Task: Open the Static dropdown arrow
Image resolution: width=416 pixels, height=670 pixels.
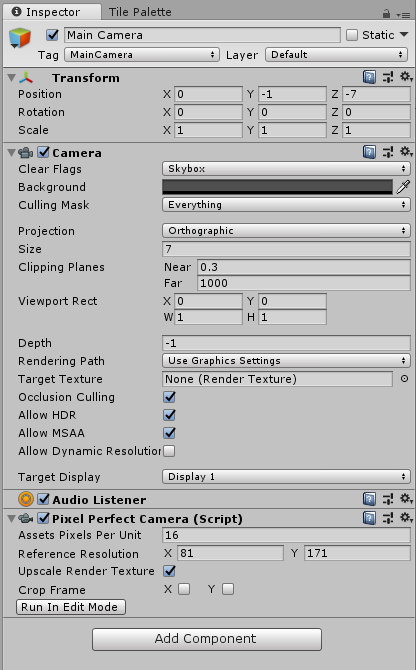Action: point(404,35)
